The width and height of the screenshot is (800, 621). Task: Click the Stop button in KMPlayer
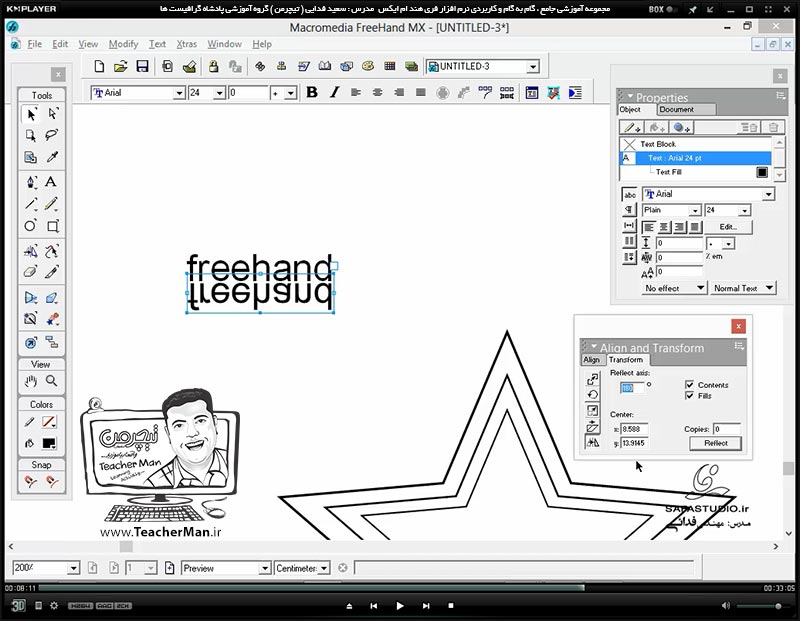(x=451, y=606)
